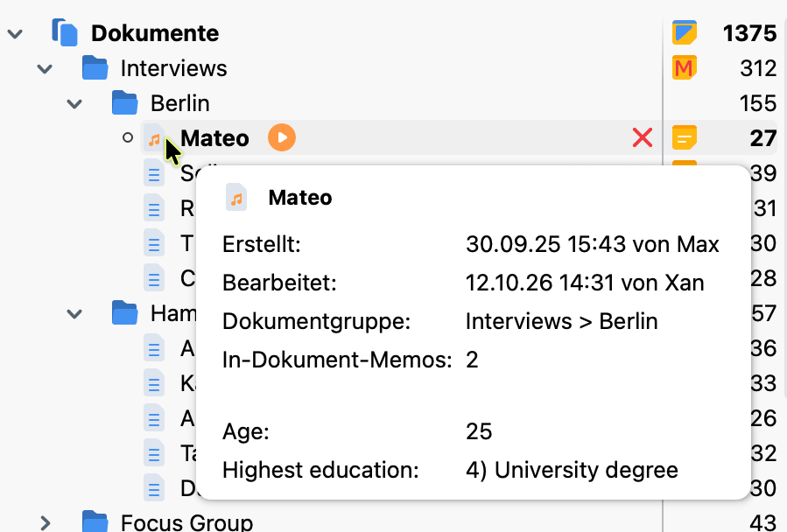Click the value 4) University degree
This screenshot has height=532, width=787.
tap(572, 470)
